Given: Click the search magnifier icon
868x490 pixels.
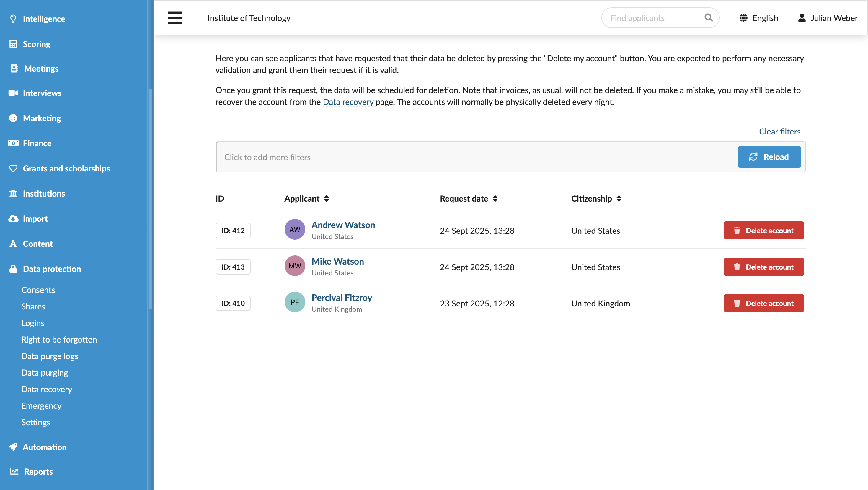Looking at the screenshot, I should point(708,17).
